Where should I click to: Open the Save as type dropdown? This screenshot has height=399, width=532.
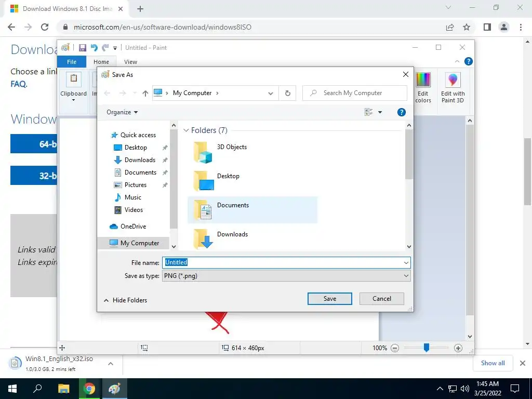coord(286,276)
